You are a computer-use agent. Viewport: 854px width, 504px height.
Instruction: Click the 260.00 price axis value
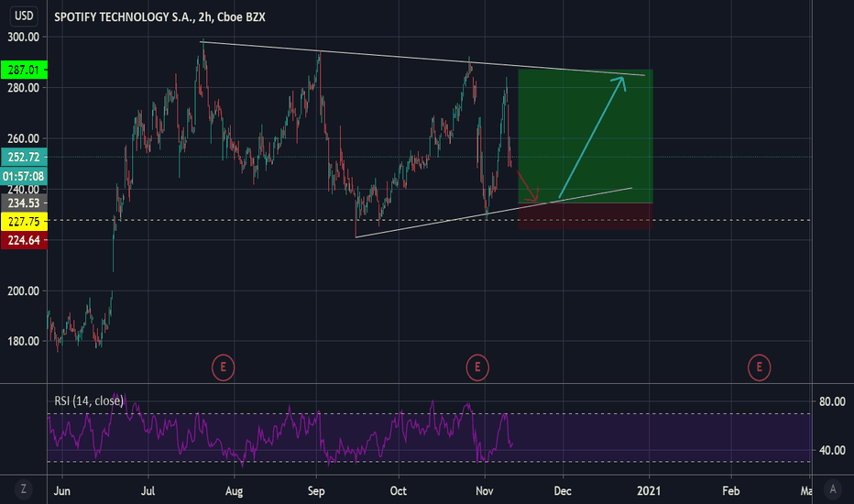pyautogui.click(x=24, y=138)
